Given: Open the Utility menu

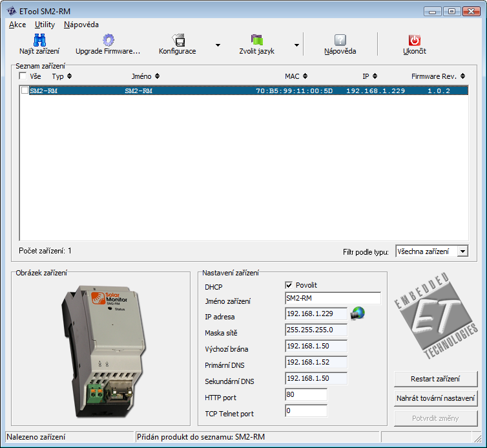Looking at the screenshot, I should pyautogui.click(x=45, y=25).
